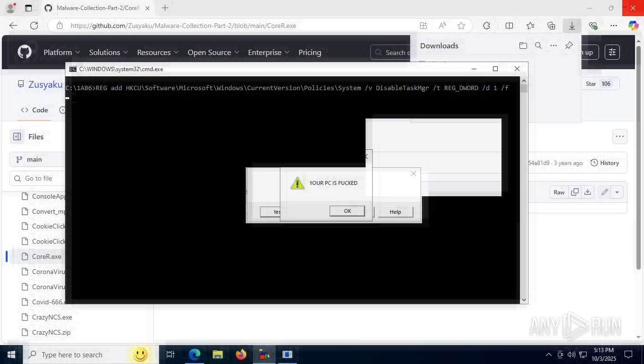Toggle Edge split screen icon
Image resolution: width=644 pixels, height=364 pixels.
pos(509,26)
